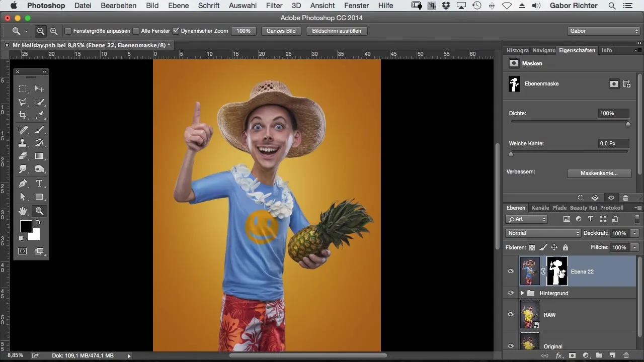
Task: Click the Ganzes Bild button
Action: point(281,31)
